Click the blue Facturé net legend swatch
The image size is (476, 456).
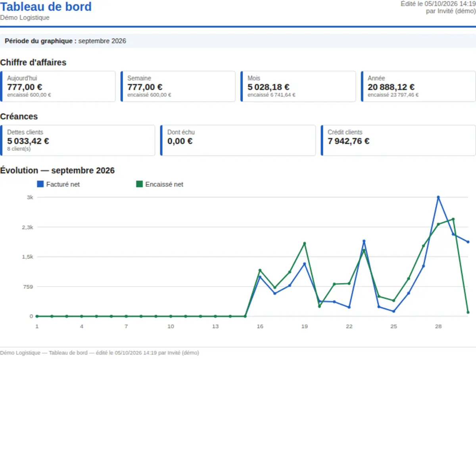[x=40, y=184]
